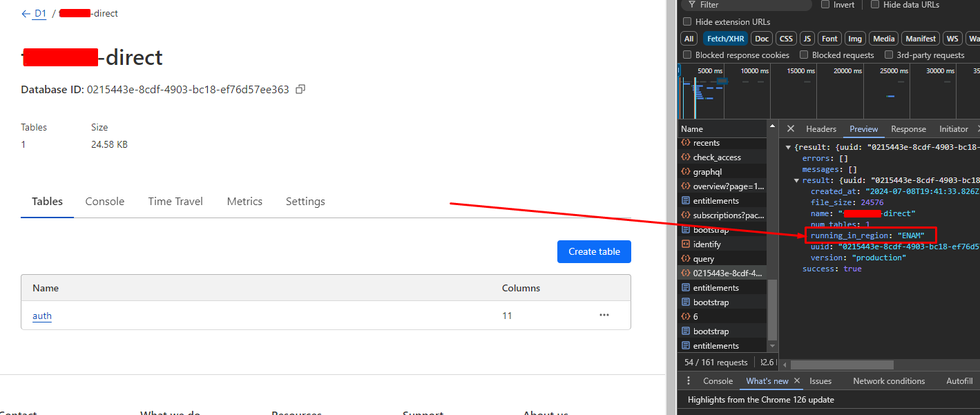Open the Issues drawer tab

[x=820, y=381]
